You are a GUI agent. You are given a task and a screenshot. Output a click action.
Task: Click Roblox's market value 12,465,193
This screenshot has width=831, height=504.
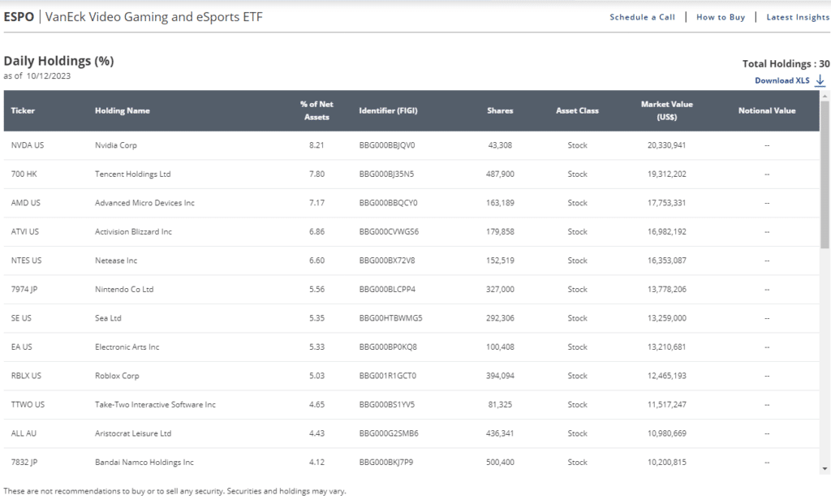[667, 376]
